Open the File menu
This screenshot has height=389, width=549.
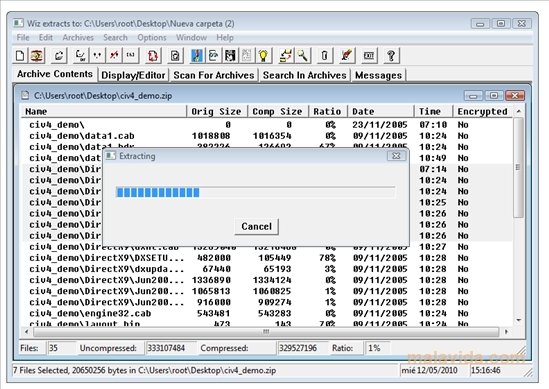pos(23,37)
